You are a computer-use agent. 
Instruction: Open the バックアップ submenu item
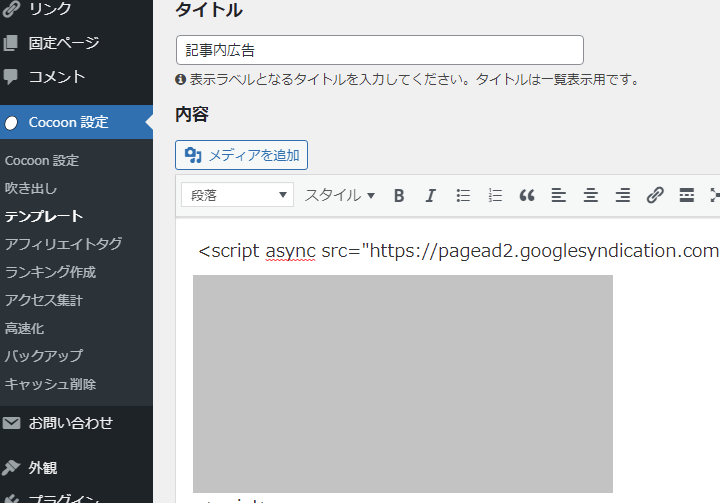[x=44, y=356]
